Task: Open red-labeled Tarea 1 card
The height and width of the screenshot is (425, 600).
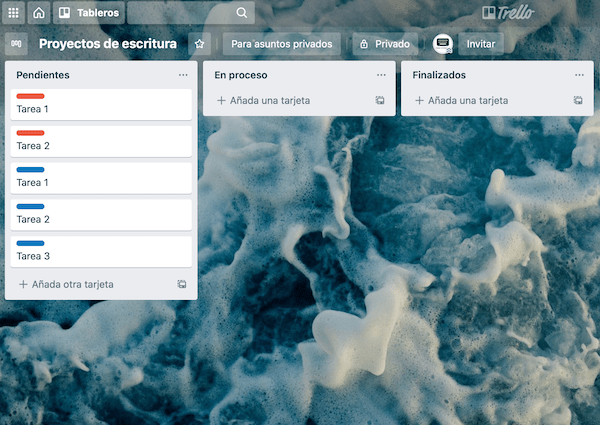Action: (101, 104)
